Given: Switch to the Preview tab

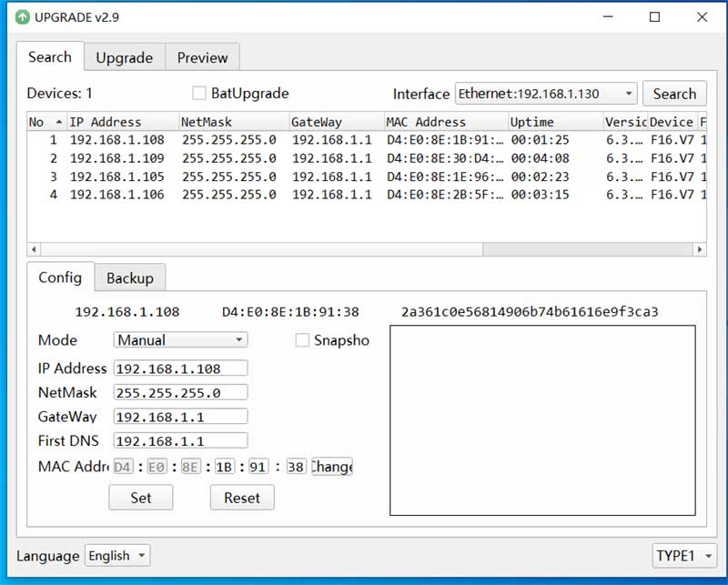Looking at the screenshot, I should [202, 57].
